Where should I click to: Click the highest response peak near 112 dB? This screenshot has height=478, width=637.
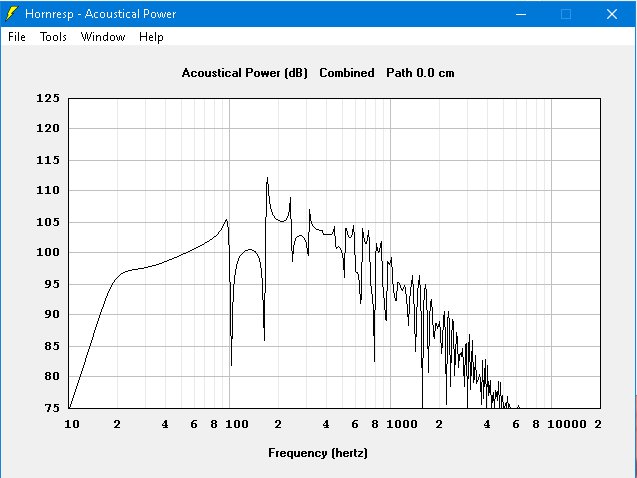pyautogui.click(x=267, y=178)
